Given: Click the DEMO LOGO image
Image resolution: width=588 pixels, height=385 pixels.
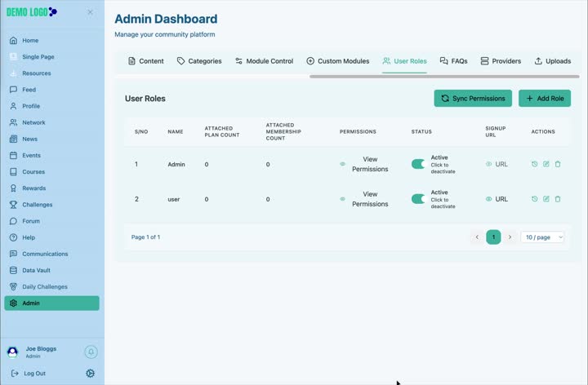Looking at the screenshot, I should pos(32,12).
